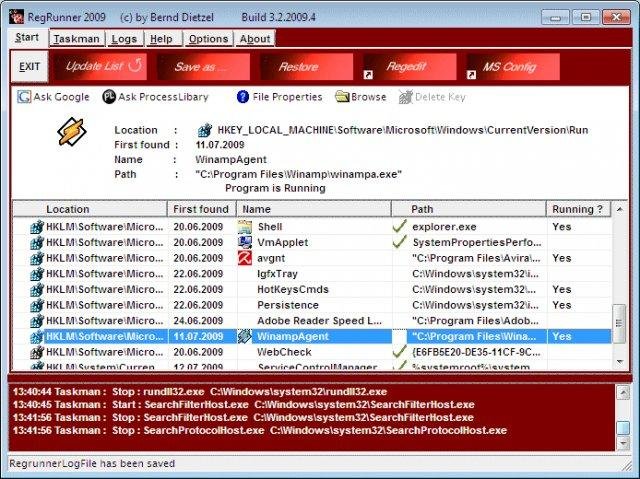Click shortcut arrow icon on Regedit button
This screenshot has height=479, width=640.
tap(368, 75)
